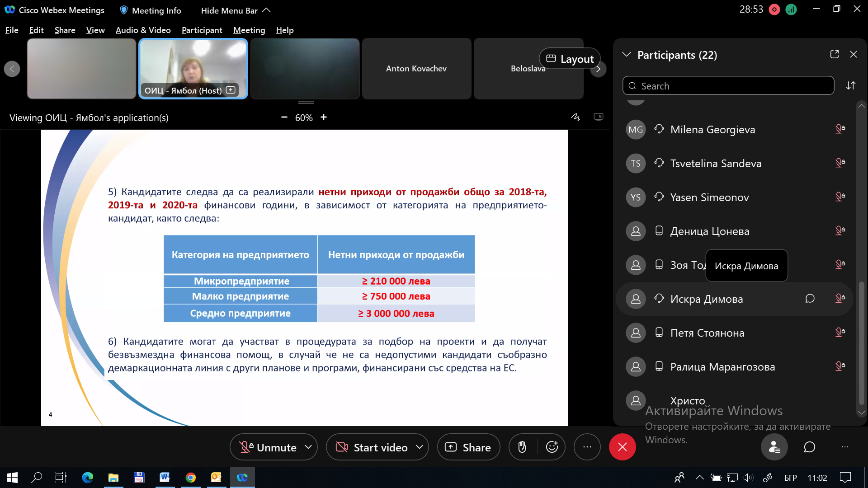Select Anton Kovachev video tile
The image size is (868, 488).
pyautogui.click(x=416, y=69)
